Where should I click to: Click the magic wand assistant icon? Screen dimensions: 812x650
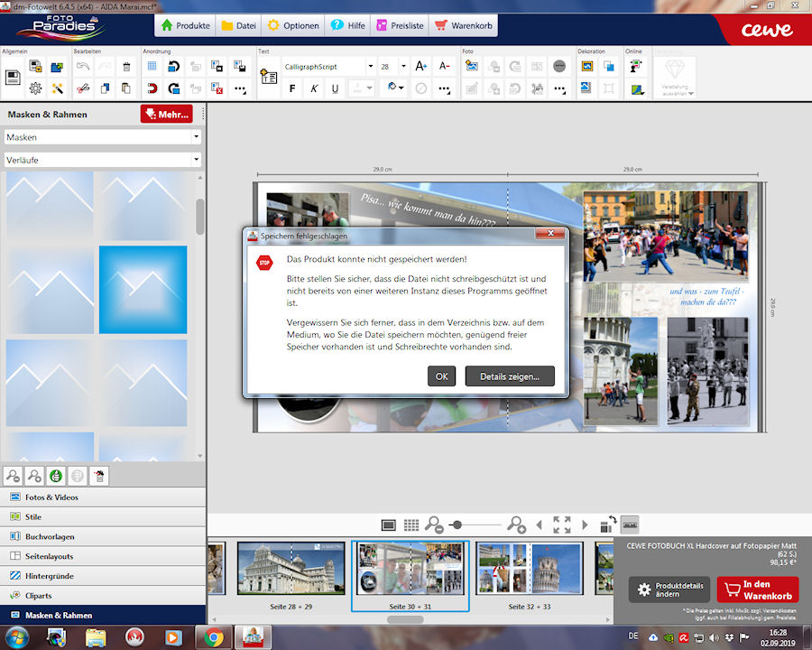(x=58, y=88)
